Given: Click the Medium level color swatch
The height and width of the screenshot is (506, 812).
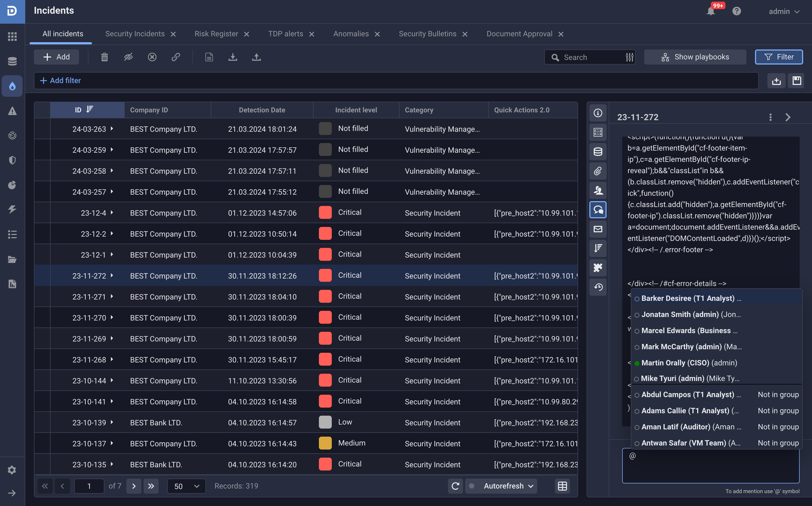Looking at the screenshot, I should tap(325, 443).
